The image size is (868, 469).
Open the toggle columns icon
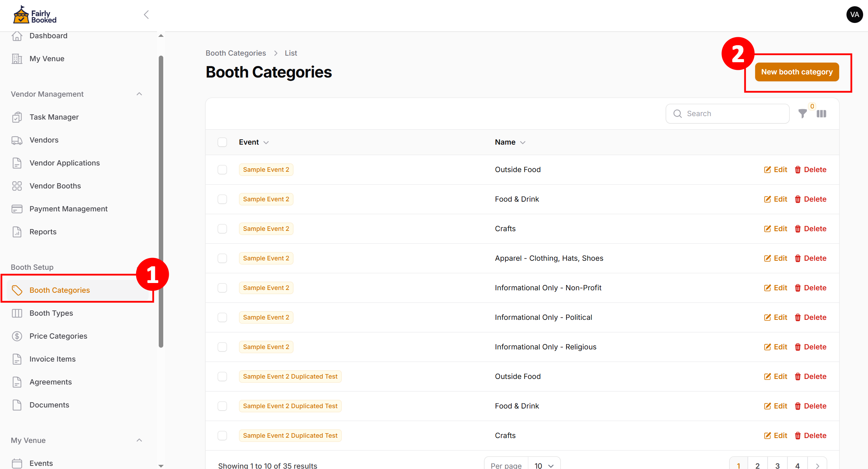[x=821, y=114]
